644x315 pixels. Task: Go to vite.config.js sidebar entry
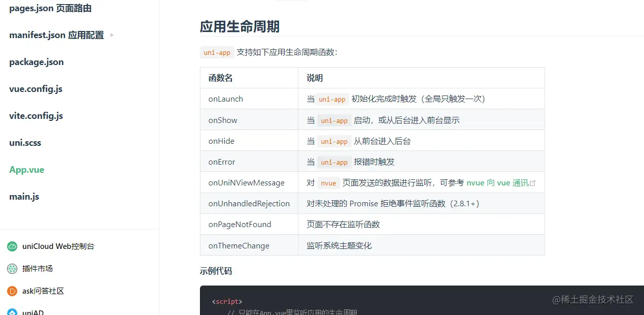(36, 116)
